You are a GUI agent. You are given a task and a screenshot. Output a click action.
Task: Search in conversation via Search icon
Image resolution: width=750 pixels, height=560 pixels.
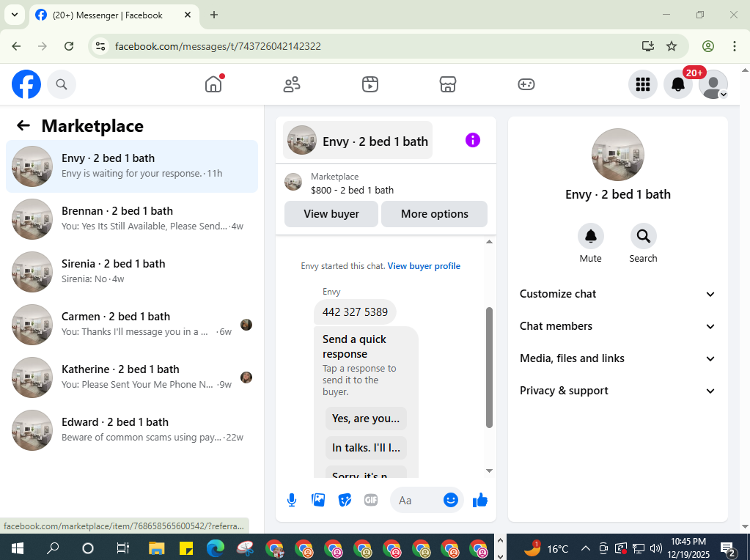coord(644,236)
